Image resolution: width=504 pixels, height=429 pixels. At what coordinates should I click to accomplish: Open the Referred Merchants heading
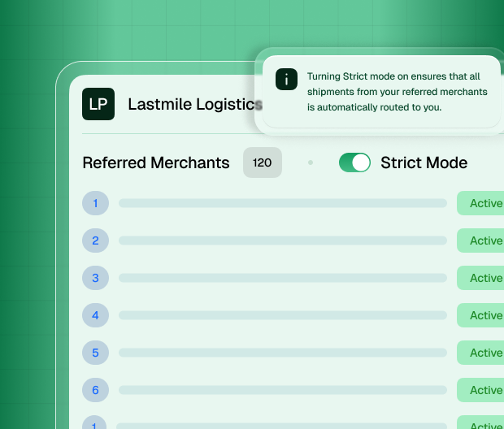[x=156, y=162]
